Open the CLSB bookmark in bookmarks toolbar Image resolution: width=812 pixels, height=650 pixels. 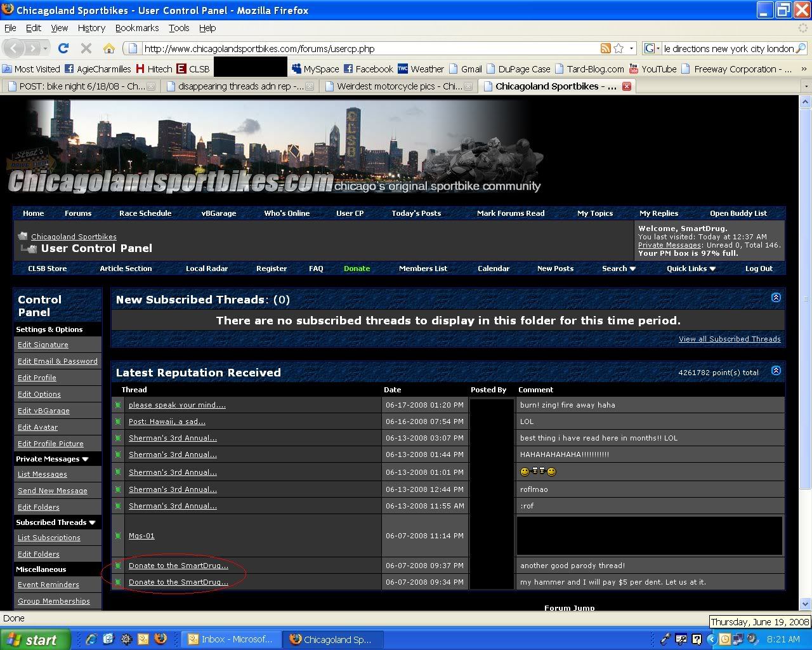[x=193, y=69]
